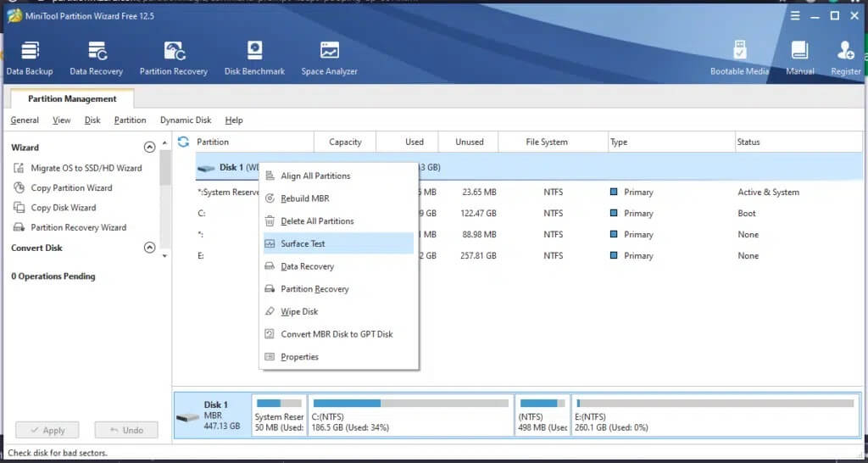
Task: Refresh the partition list icon
Action: (183, 142)
